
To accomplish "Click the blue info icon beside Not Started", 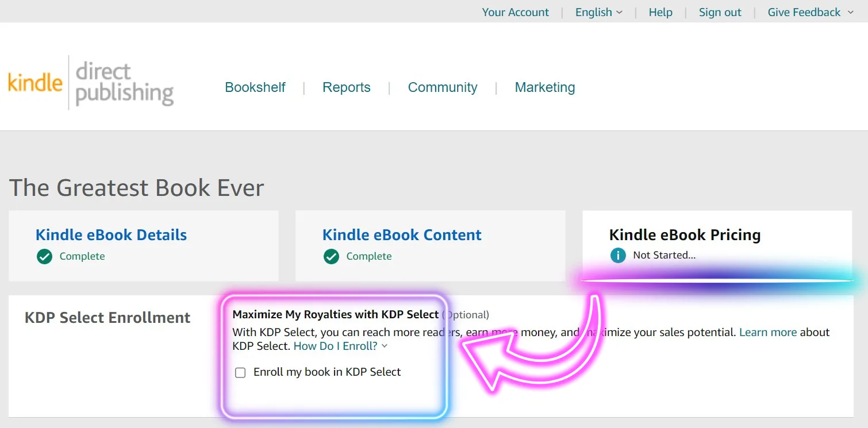I will point(618,255).
